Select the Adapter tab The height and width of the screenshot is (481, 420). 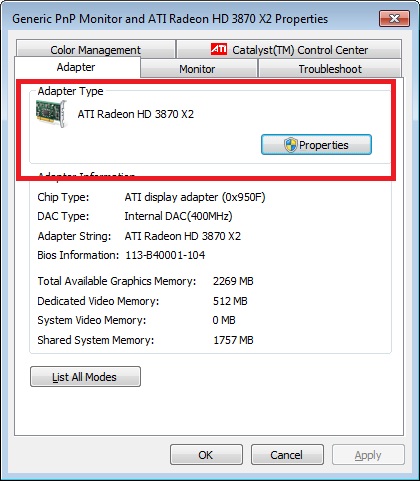click(x=77, y=67)
